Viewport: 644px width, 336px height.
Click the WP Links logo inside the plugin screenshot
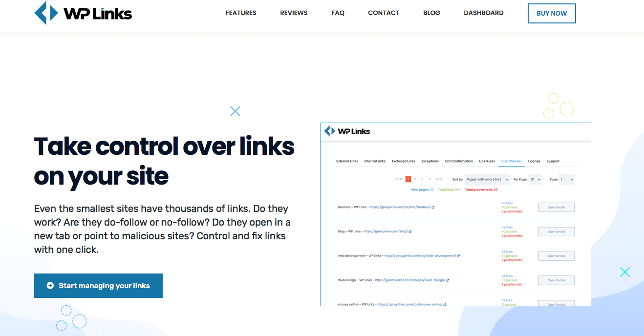pyautogui.click(x=347, y=131)
